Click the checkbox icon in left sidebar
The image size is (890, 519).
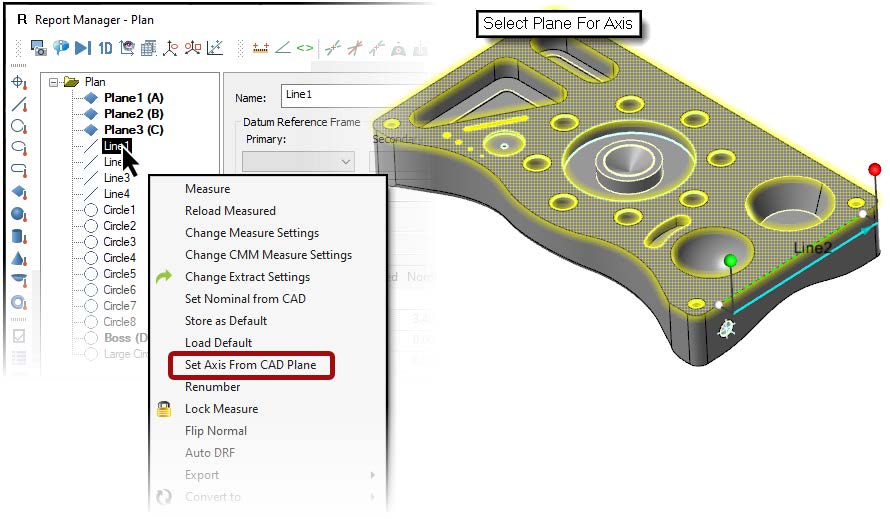pos(19,336)
